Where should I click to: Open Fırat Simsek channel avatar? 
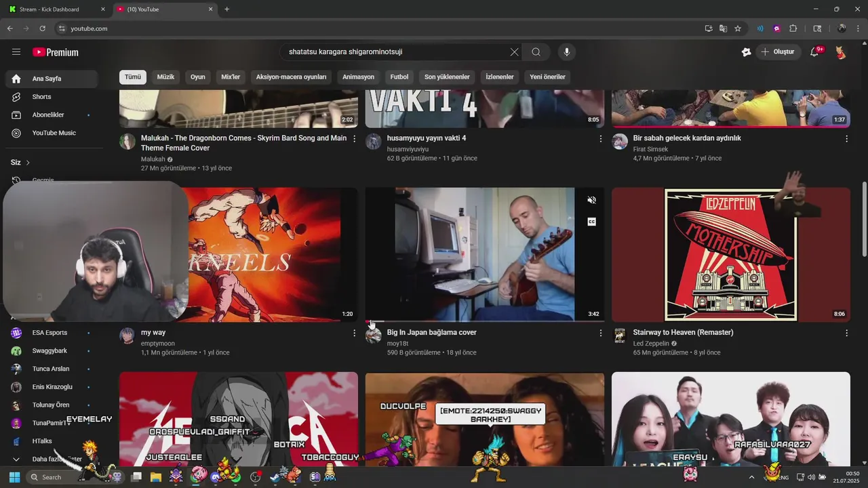620,141
